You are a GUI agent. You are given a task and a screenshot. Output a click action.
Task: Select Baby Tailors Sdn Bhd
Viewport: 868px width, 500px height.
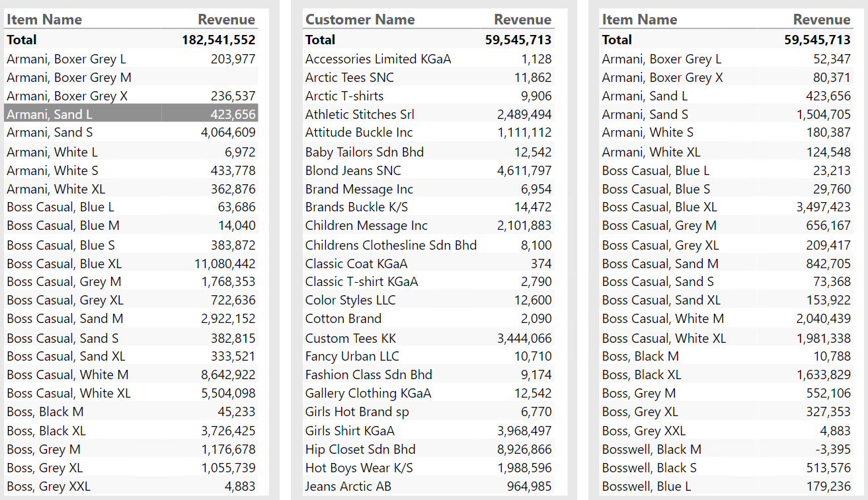pyautogui.click(x=364, y=152)
